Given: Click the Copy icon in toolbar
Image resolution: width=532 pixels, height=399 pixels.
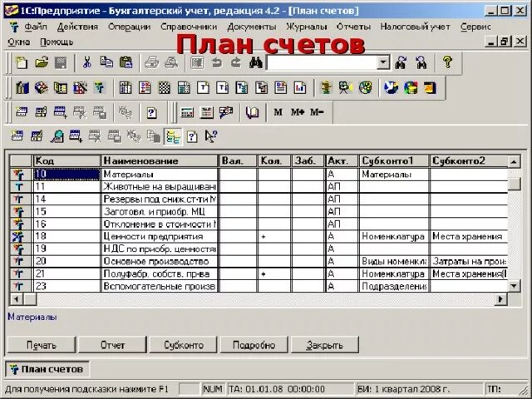Looking at the screenshot, I should tap(106, 63).
